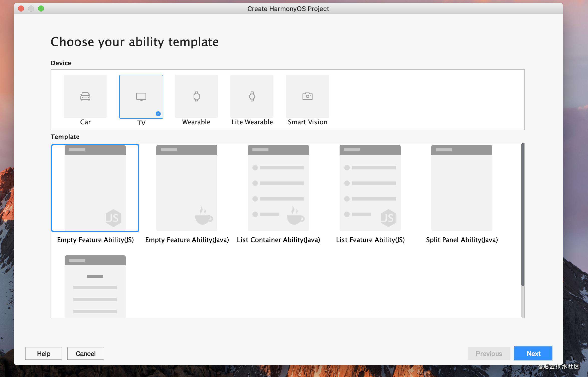Click 'Empty Feature Ability(JS)' caption text

[95, 240]
